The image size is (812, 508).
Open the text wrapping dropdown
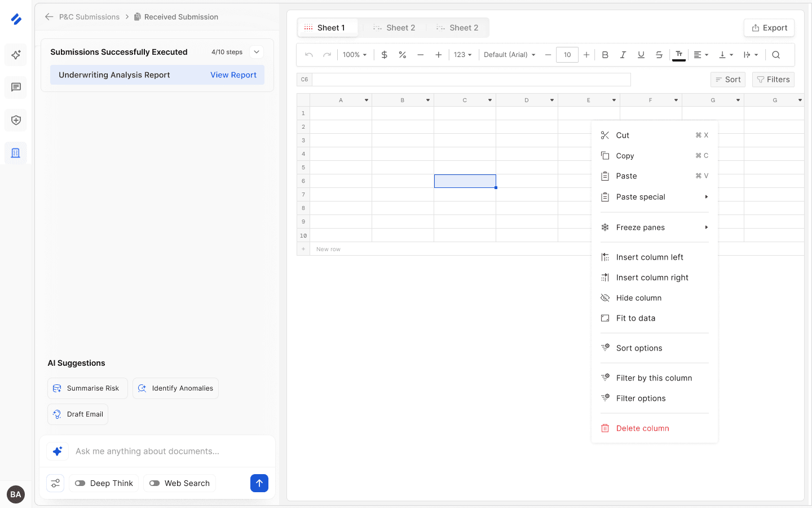(751, 55)
